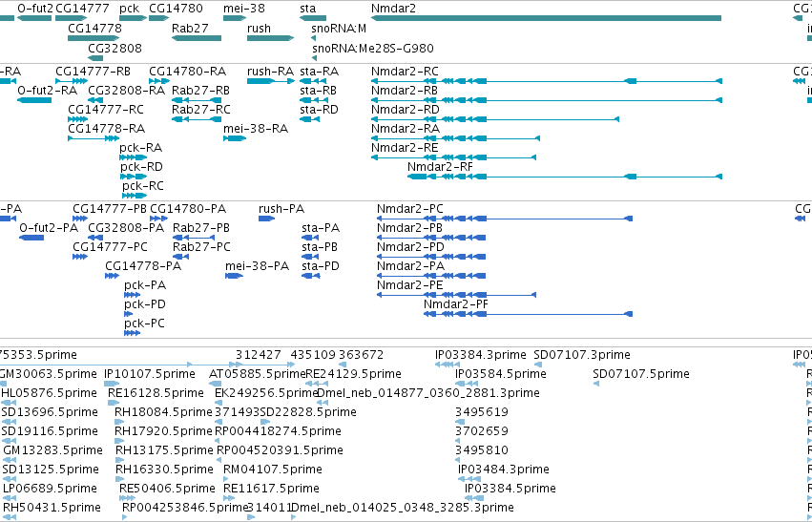Click the Nmdar2-RA transcript label
The height and width of the screenshot is (522, 812).
405,128
